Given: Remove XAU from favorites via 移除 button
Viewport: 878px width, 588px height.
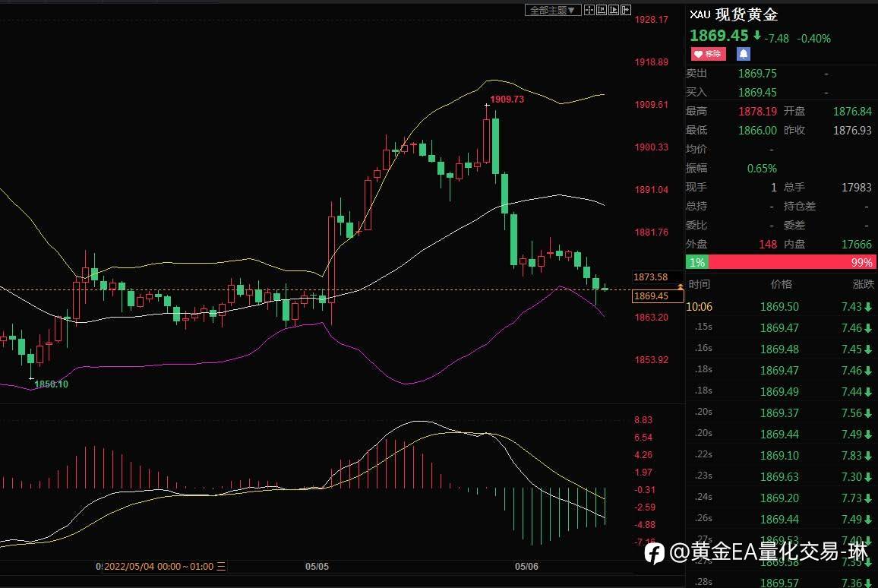Looking at the screenshot, I should pyautogui.click(x=709, y=54).
